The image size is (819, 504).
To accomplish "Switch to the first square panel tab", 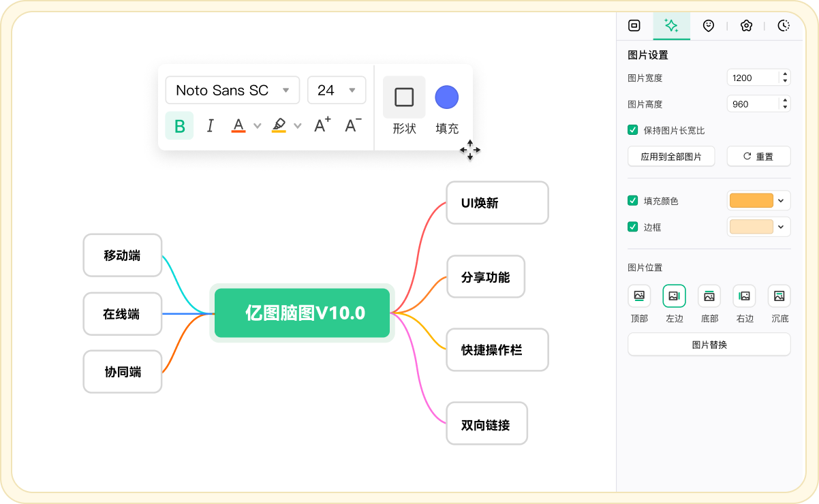I will tap(634, 26).
